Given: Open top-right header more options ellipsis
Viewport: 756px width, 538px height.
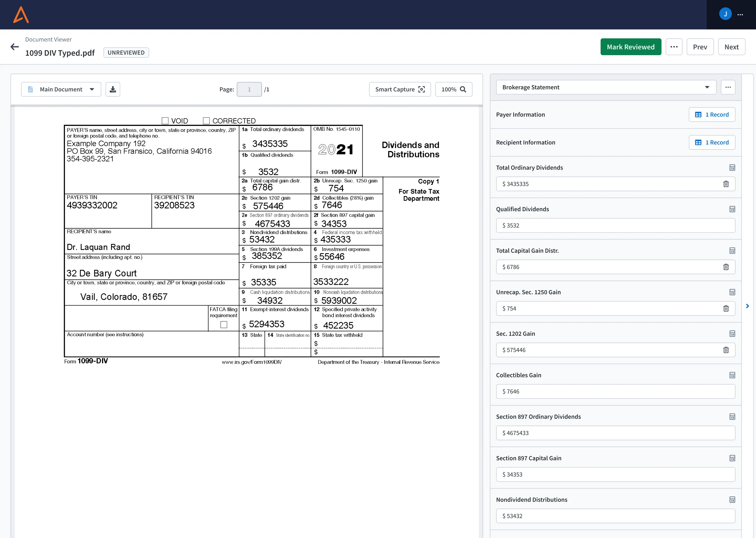Looking at the screenshot, I should tap(740, 14).
